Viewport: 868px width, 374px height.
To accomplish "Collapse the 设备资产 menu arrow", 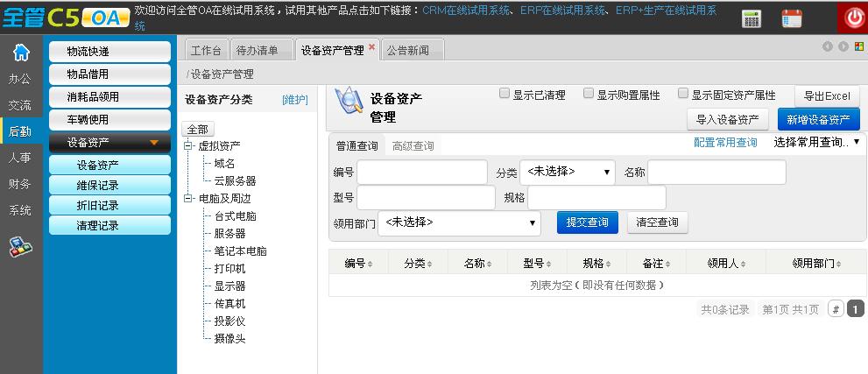I will [x=154, y=143].
